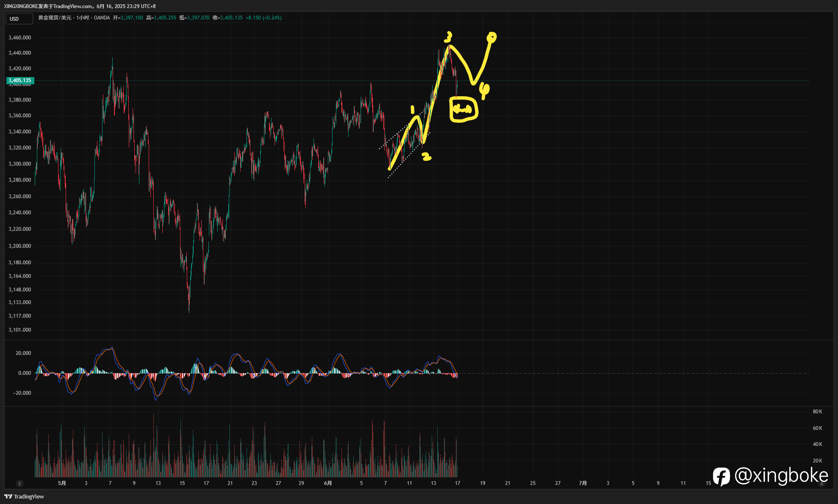This screenshot has width=838, height=504.
Task: Click the 低=3,397.070 low value
Action: point(194,18)
